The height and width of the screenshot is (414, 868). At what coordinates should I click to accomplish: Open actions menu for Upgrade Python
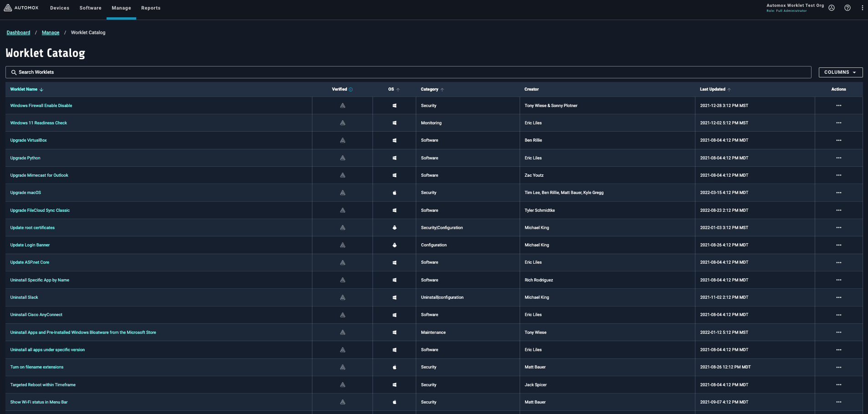[x=839, y=158]
